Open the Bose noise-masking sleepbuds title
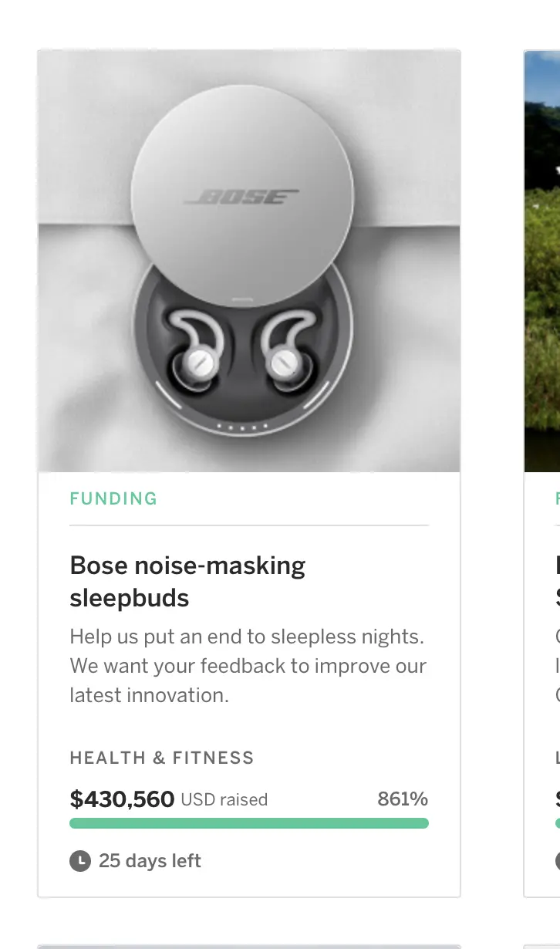 [188, 581]
